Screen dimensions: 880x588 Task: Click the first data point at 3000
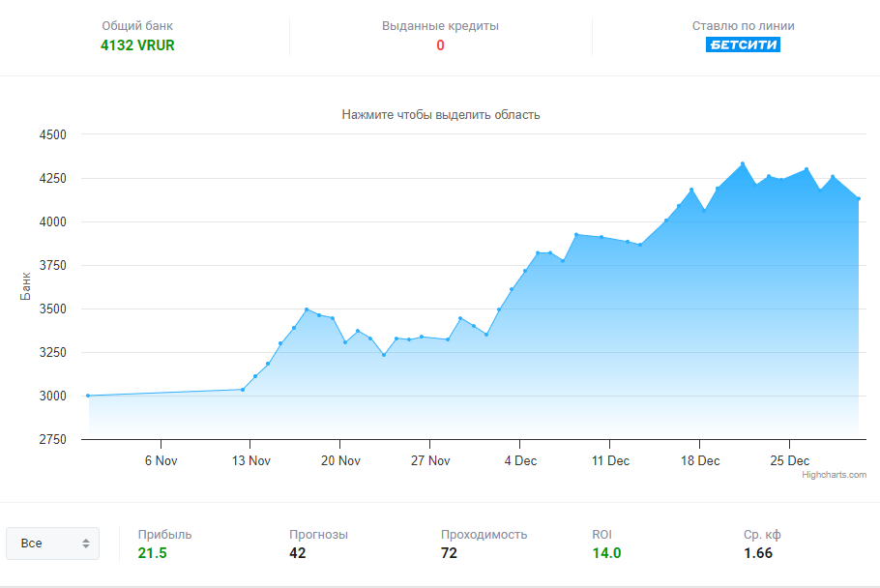tap(88, 396)
